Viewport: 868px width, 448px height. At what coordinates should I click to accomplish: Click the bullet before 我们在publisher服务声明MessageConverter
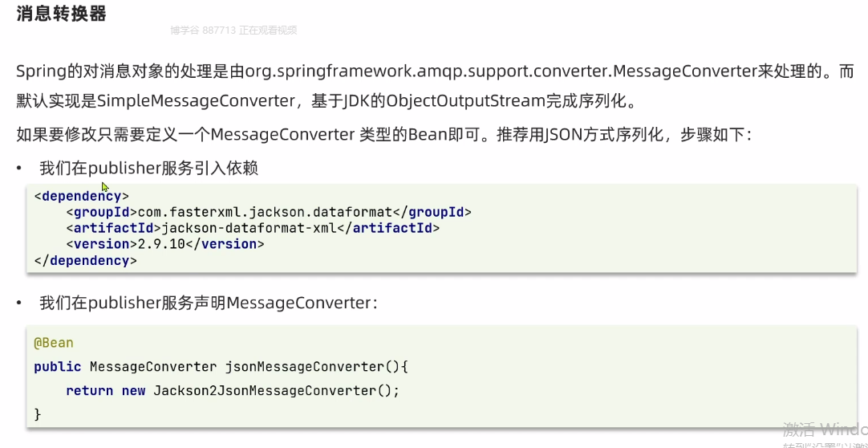coord(20,303)
